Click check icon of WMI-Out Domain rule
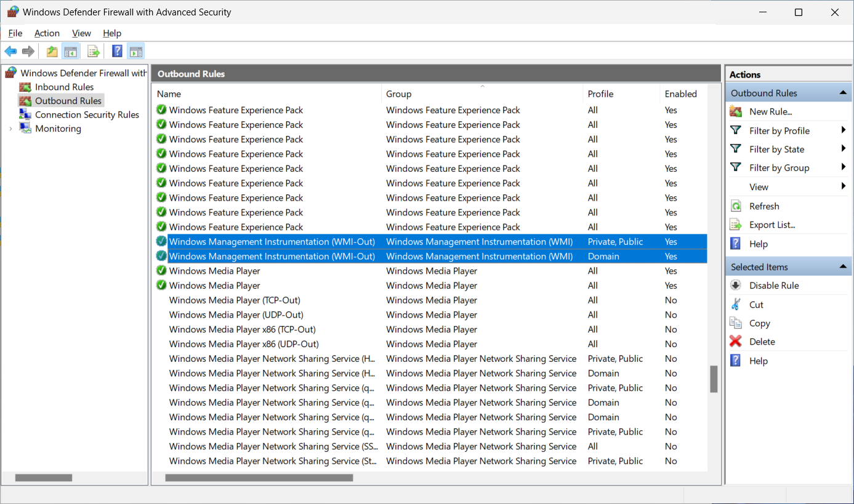 [161, 255]
